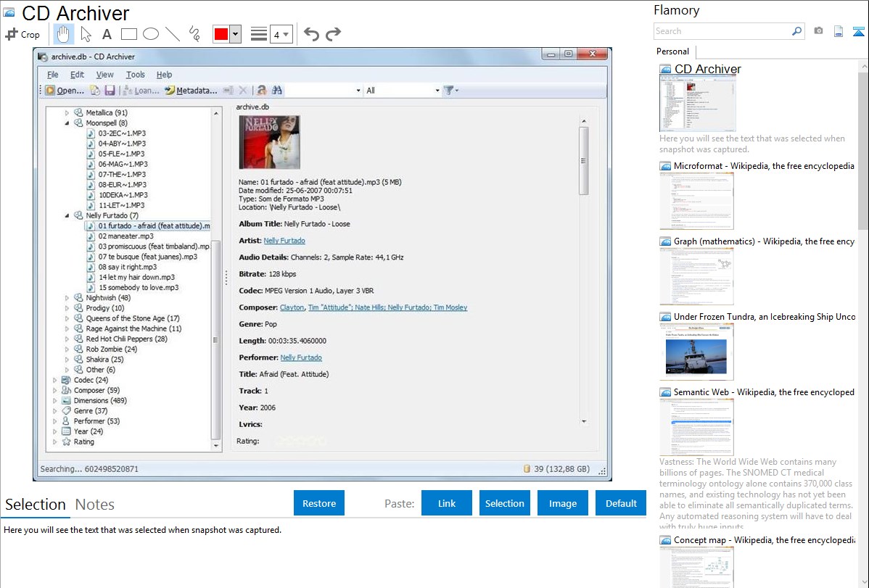The image size is (869, 588).
Task: Open the Personal tab
Action: tap(672, 51)
